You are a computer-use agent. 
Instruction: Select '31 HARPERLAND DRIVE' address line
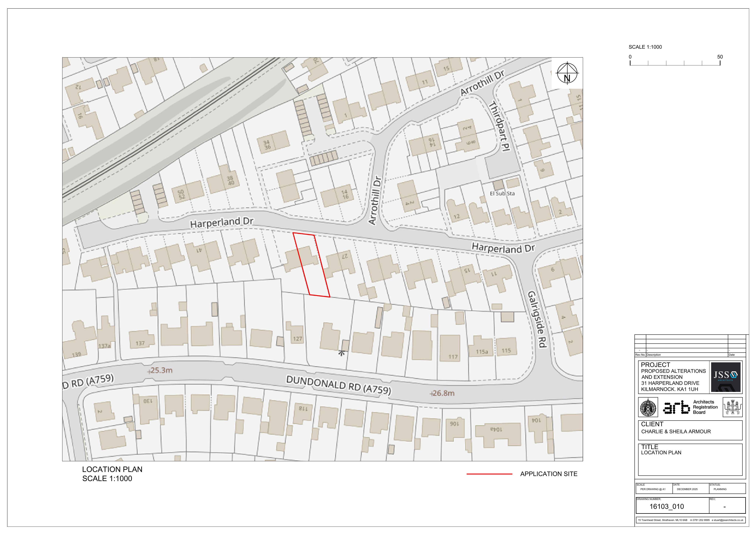tap(670, 383)
